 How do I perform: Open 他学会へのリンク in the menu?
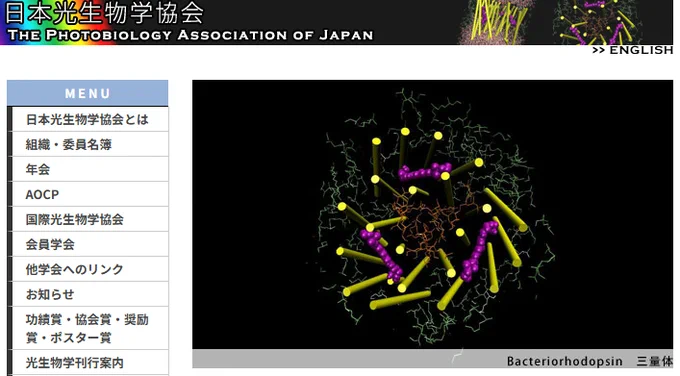(90, 270)
